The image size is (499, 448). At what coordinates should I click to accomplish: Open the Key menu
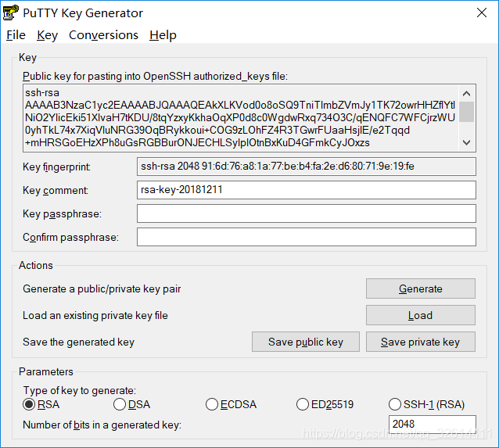tap(48, 35)
